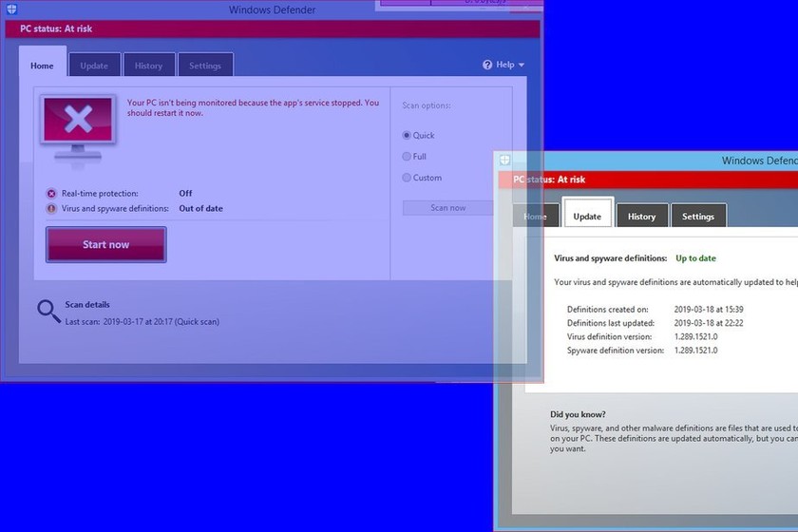Switch to Update tab in left window

[94, 66]
